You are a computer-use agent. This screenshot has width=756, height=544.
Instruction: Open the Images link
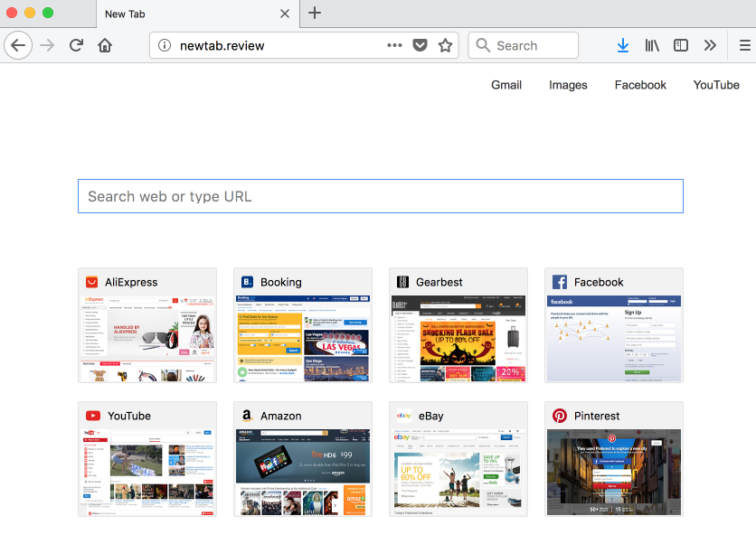click(x=568, y=85)
